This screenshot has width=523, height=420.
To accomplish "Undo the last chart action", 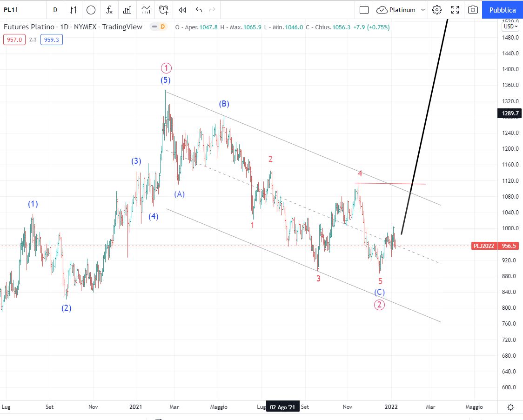I will point(199,10).
